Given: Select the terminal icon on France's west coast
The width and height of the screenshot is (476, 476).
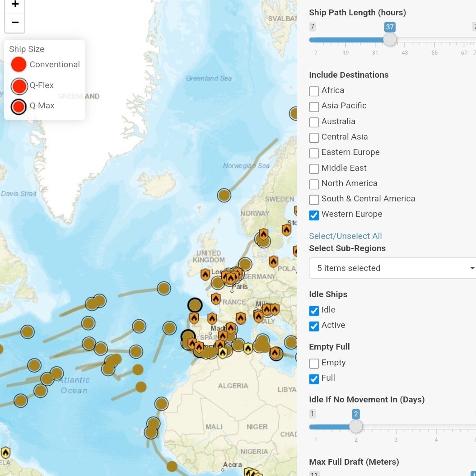Looking at the screenshot, I should [x=215, y=299].
